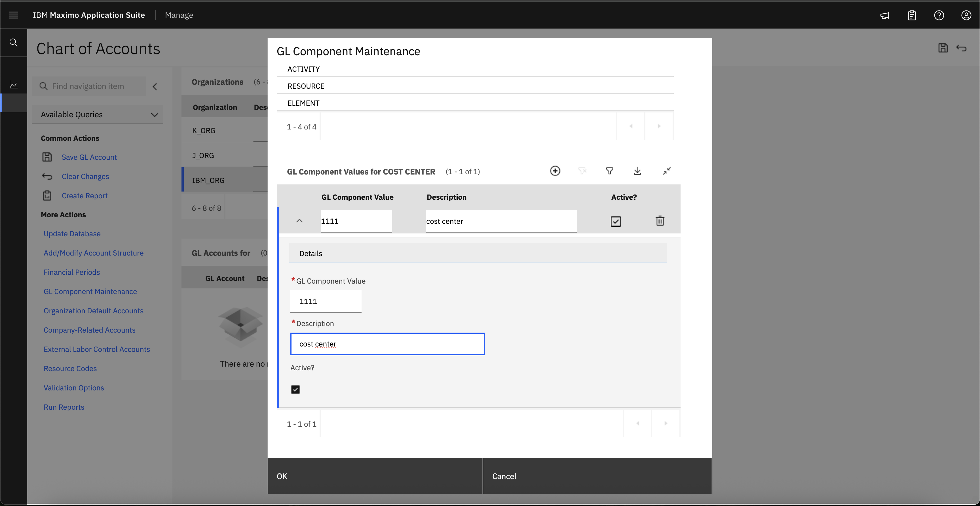Click the announcements megaphone icon

(884, 15)
